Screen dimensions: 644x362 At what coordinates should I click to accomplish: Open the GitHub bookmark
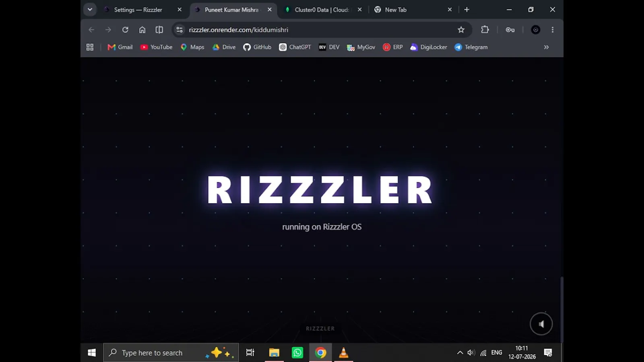(x=257, y=47)
